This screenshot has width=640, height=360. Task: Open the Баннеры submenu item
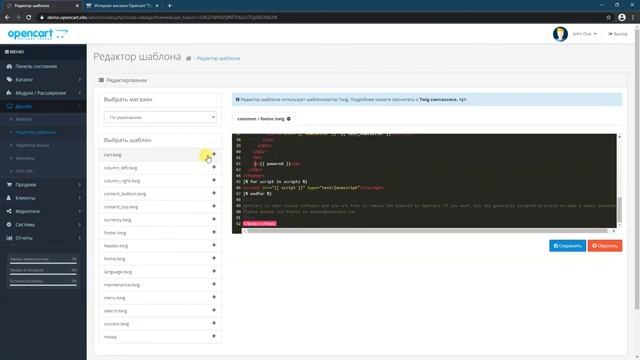tap(25, 158)
